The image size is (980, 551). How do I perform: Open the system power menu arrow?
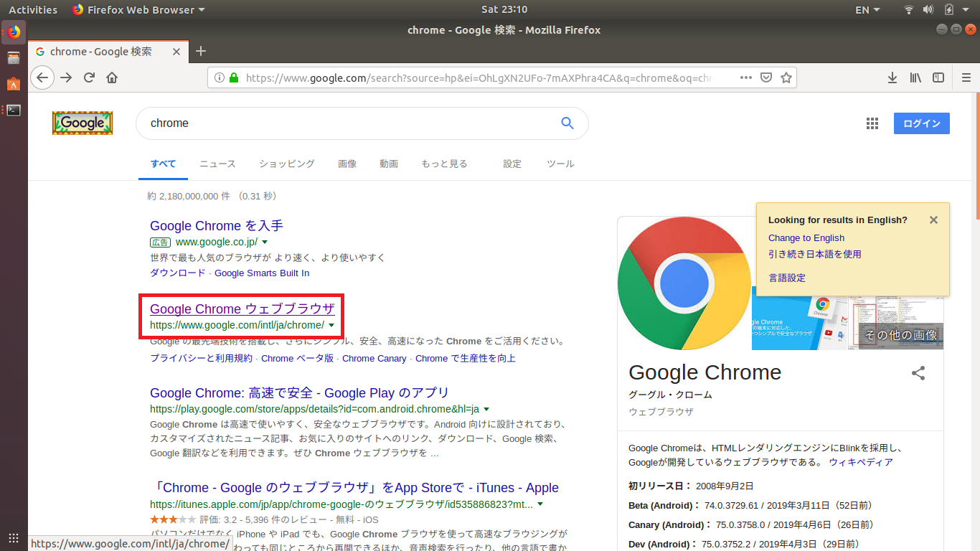pyautogui.click(x=966, y=9)
